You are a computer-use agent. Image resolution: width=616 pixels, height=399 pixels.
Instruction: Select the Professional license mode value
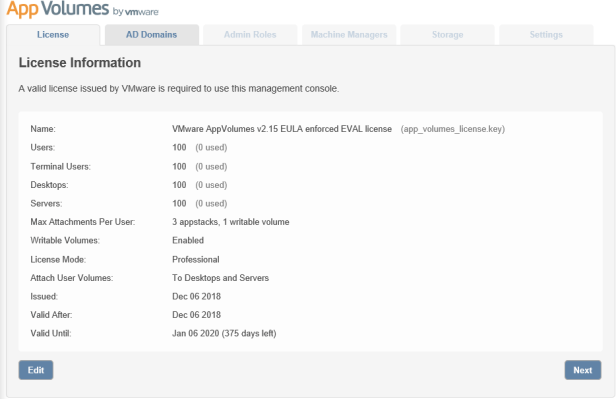196,260
